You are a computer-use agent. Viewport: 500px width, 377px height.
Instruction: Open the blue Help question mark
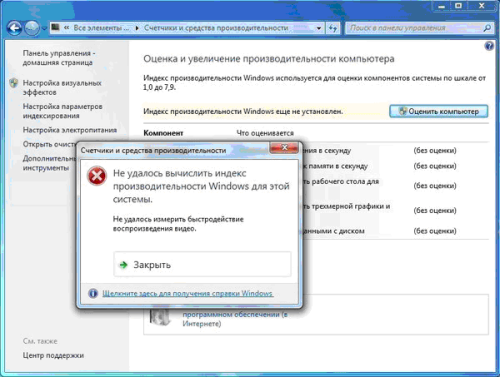pyautogui.click(x=489, y=46)
